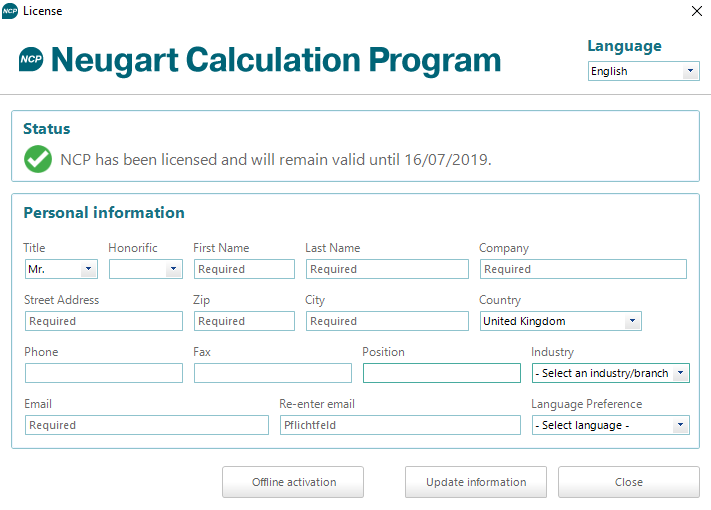The image size is (711, 510).
Task: Expand the Title dropdown showing Mr.
Action: [60, 269]
